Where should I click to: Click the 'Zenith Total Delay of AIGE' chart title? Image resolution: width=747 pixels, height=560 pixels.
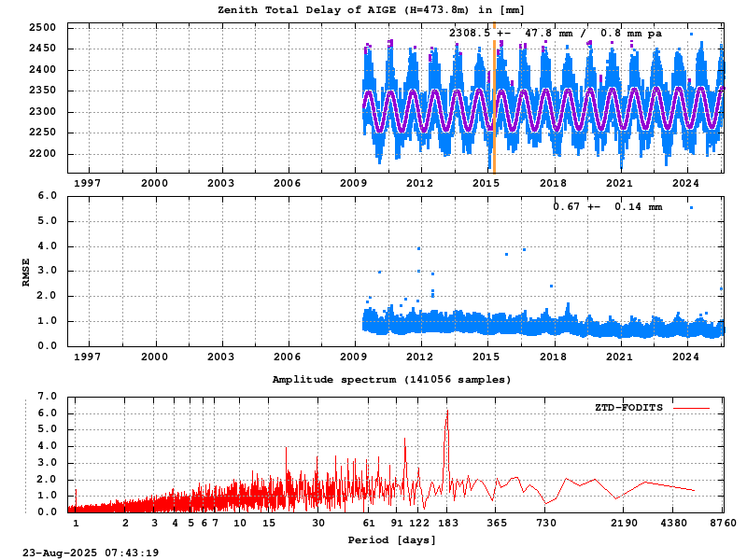coord(371,9)
